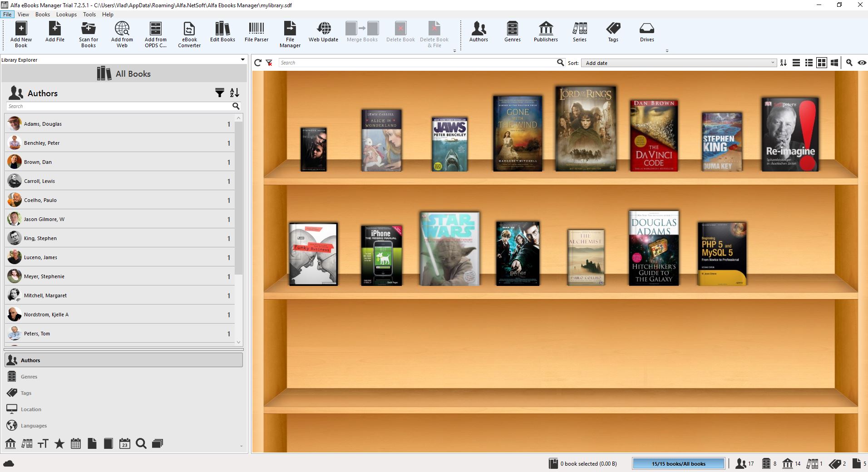Screen dimensions: 868x472
Task: Click the Publishers building icon in bottom strip
Action: click(10, 443)
